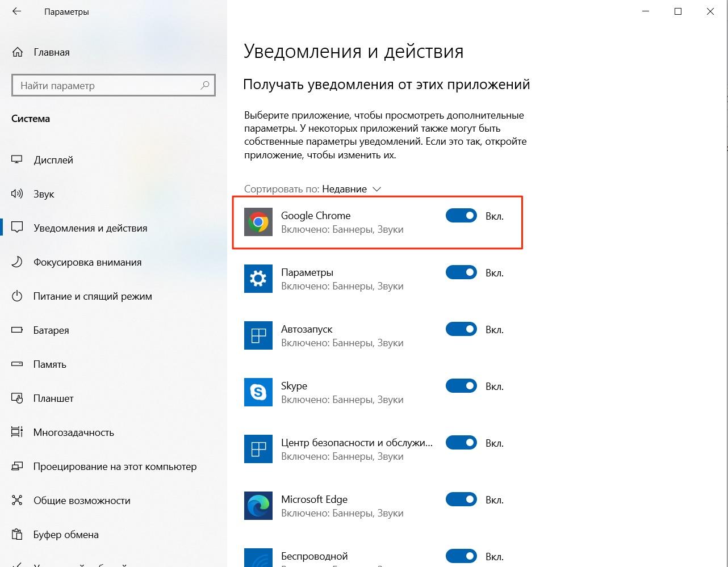The width and height of the screenshot is (728, 567).
Task: Click the Центр безопасности app icon
Action: point(258,449)
